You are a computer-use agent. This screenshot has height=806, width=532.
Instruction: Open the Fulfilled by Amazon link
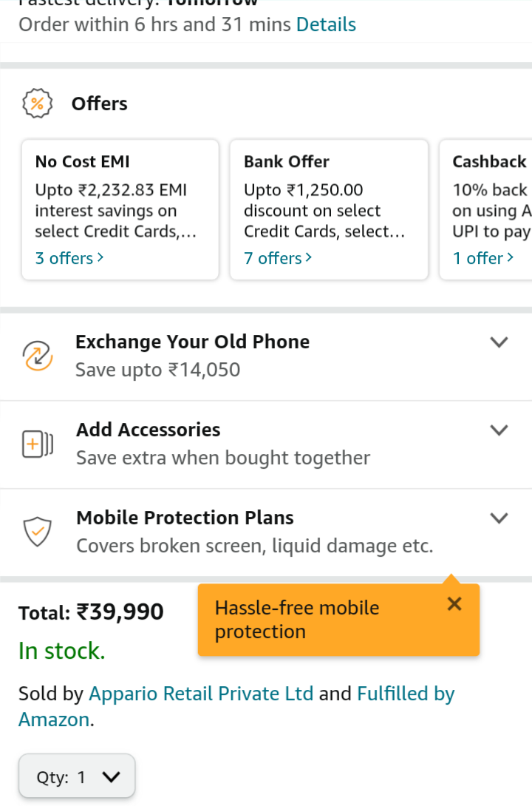pos(405,694)
